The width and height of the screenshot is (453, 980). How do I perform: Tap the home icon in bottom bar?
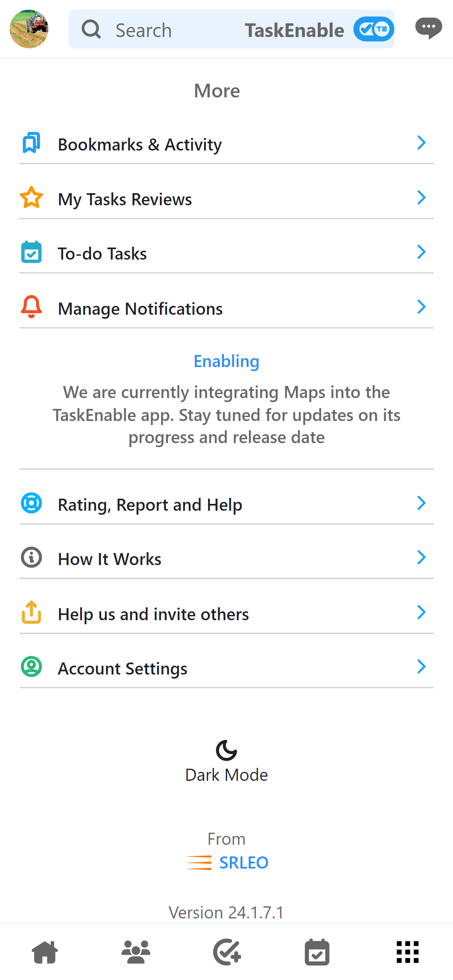tap(45, 952)
